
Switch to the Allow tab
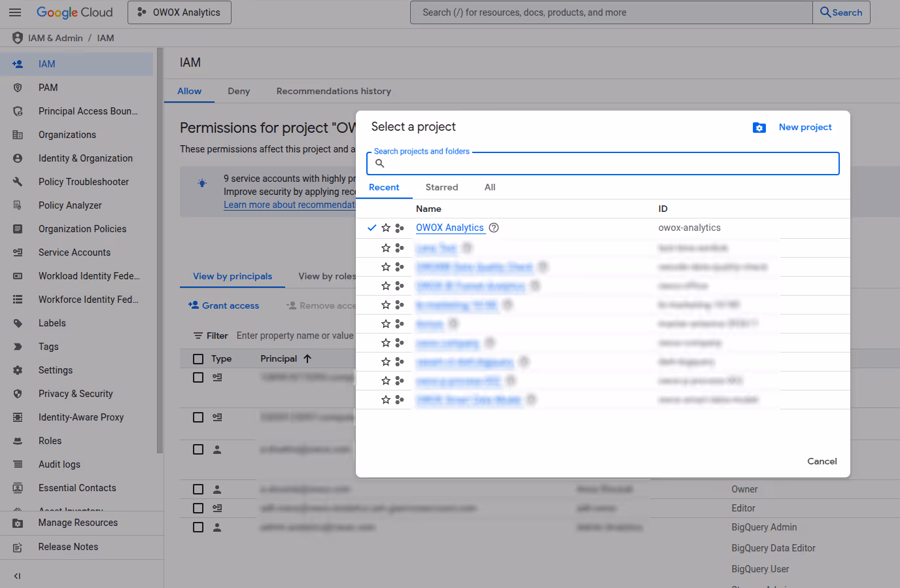coord(189,92)
